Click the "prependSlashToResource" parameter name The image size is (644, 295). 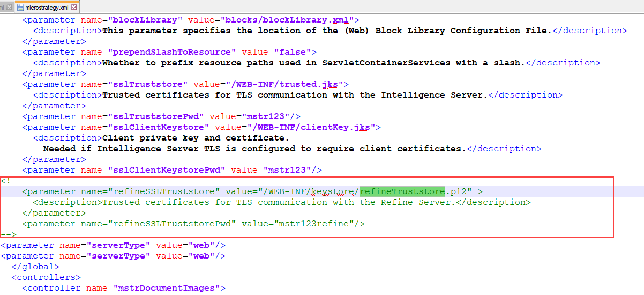point(171,52)
